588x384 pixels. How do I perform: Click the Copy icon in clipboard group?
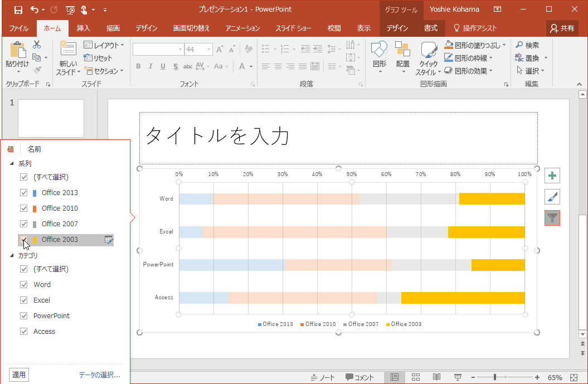(36, 57)
